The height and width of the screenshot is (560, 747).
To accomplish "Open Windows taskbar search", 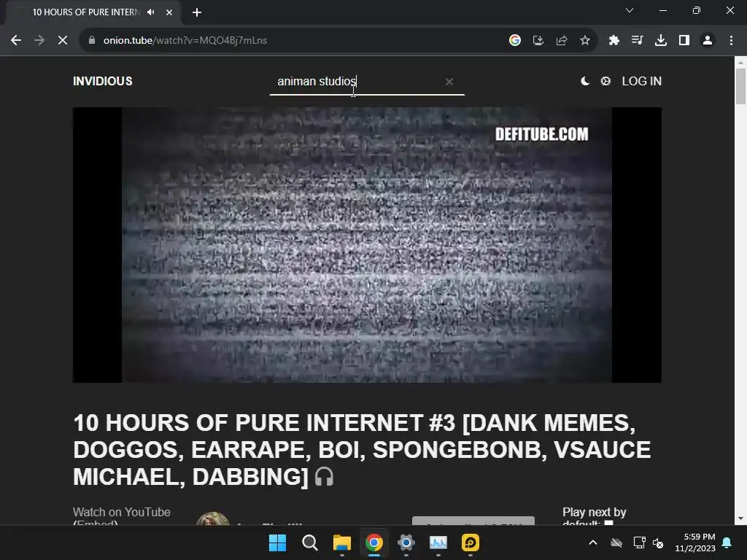I will point(309,542).
